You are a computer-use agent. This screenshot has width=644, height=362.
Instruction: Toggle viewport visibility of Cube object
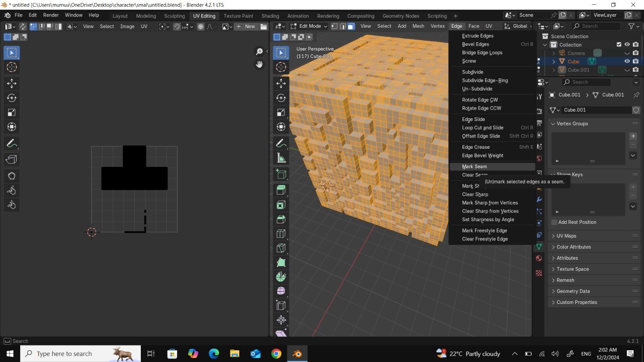click(627, 61)
